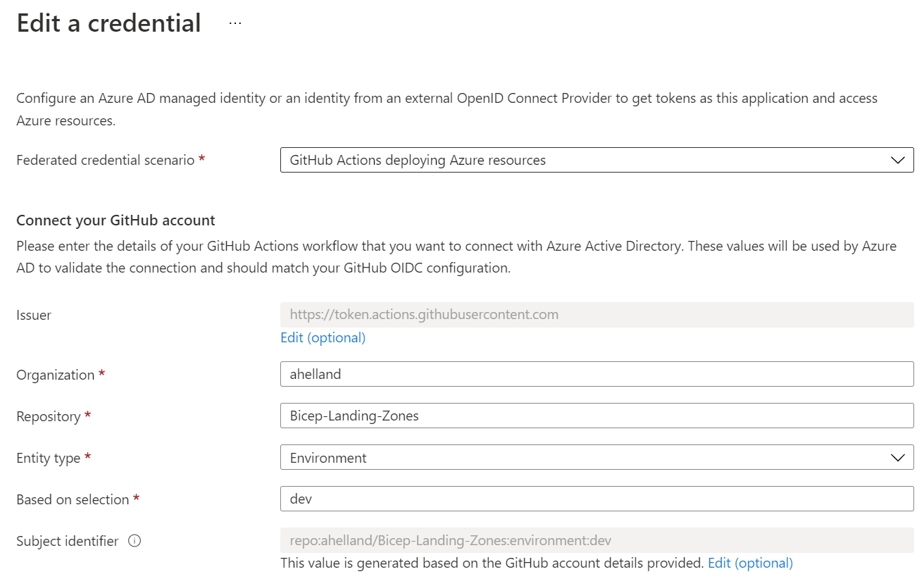Viewport: 924px width, 586px height.
Task: Click the Subject identifier info icon
Action: click(x=135, y=541)
